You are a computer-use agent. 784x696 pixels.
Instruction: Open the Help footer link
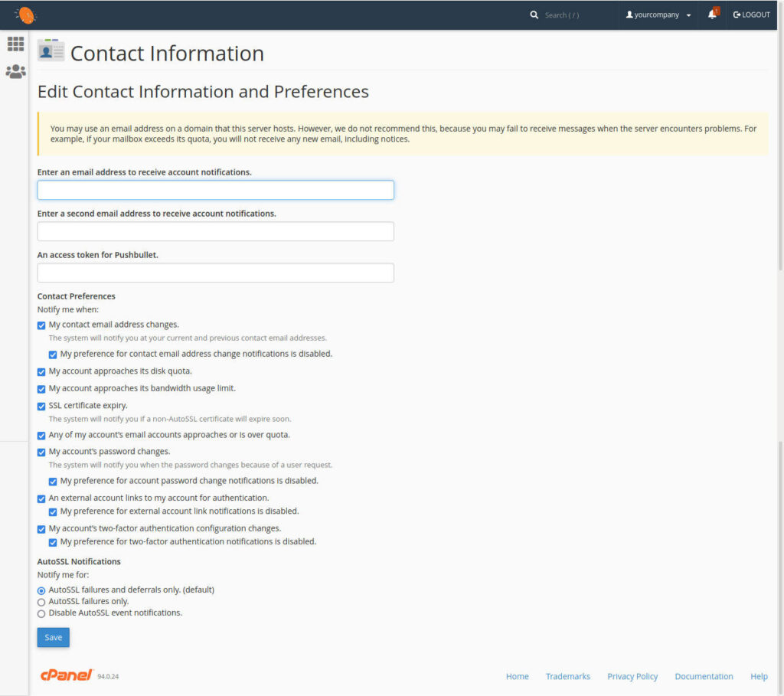[x=759, y=676]
